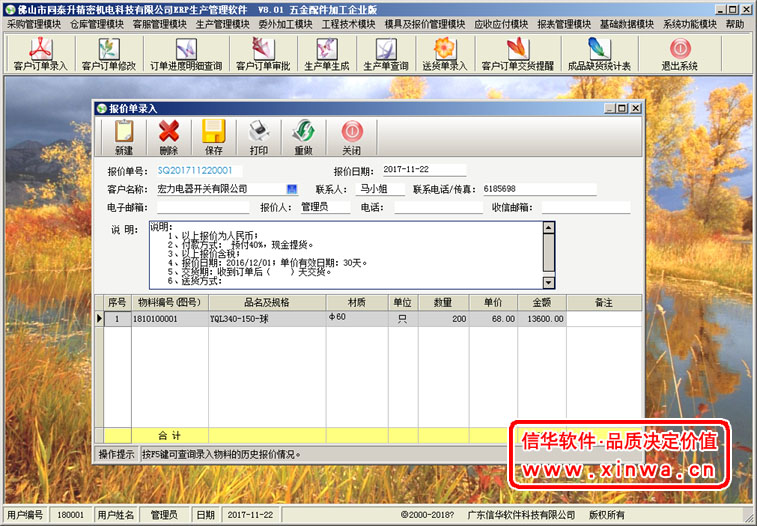The image size is (757, 526).
Task: Open the 成品缺货统计表 report icon
Action: point(599,52)
